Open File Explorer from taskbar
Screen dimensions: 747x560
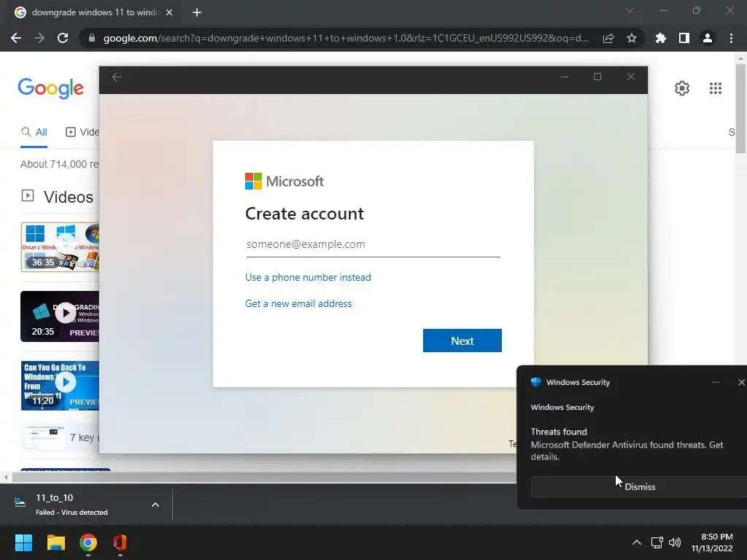[55, 542]
